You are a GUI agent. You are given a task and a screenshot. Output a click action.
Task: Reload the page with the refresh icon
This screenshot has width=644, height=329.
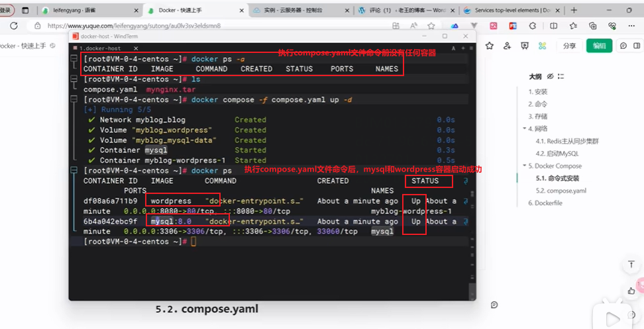(x=14, y=26)
